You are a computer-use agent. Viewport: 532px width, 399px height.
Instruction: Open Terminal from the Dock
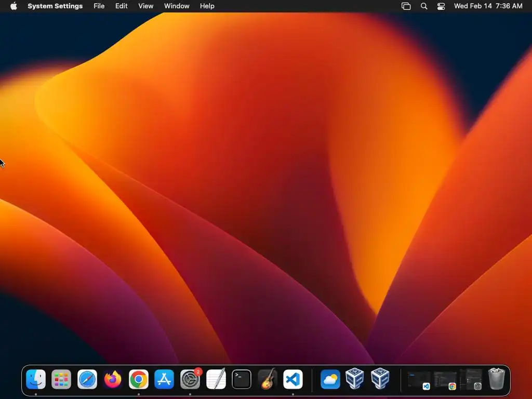[x=242, y=379]
